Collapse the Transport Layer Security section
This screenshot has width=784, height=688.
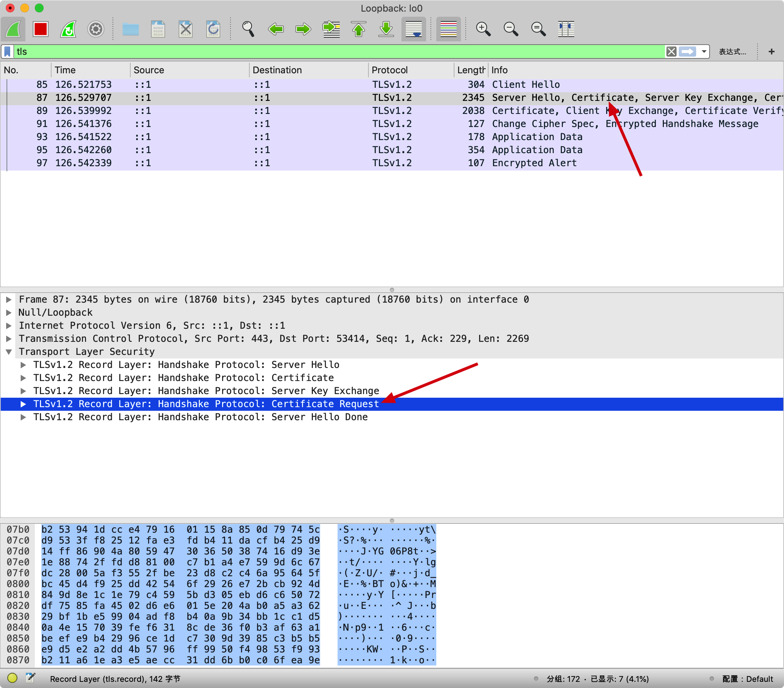coord(9,352)
